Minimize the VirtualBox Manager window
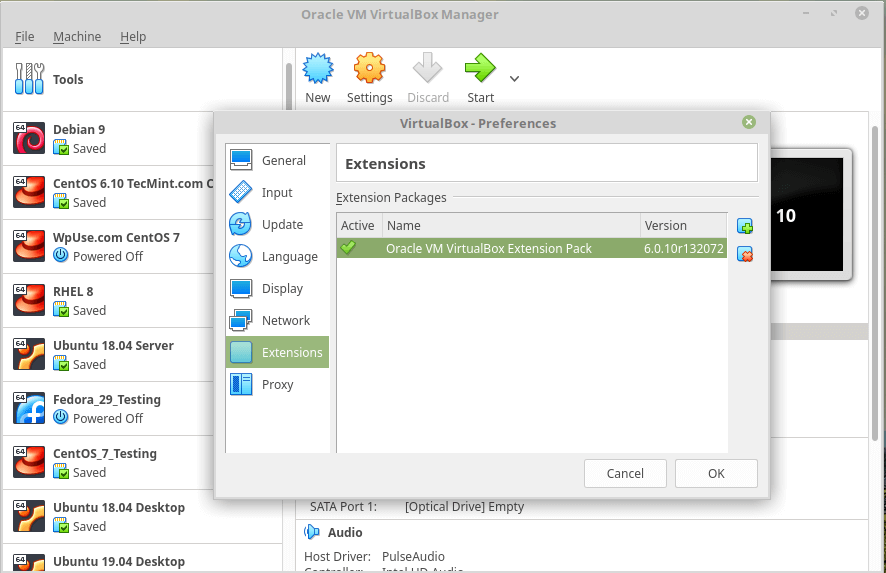Screen dimensions: 886x573 click(x=806, y=13)
